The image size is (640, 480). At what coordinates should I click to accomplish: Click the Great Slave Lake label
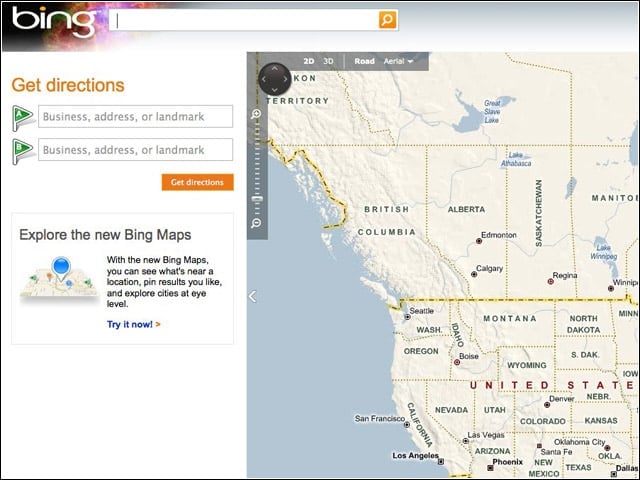pos(492,111)
